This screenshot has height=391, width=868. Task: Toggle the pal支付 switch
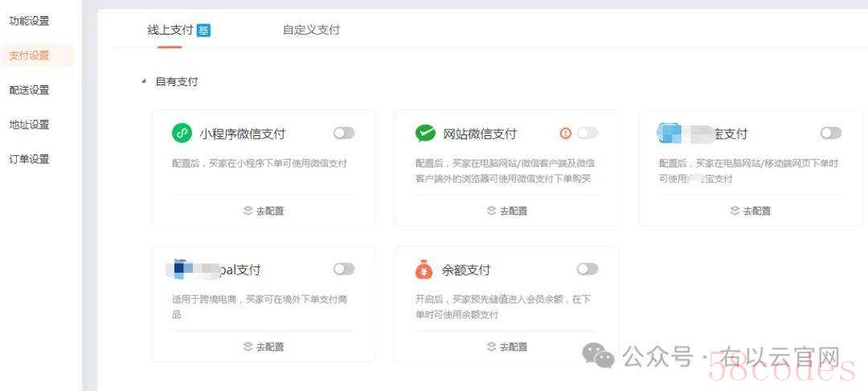click(x=344, y=270)
